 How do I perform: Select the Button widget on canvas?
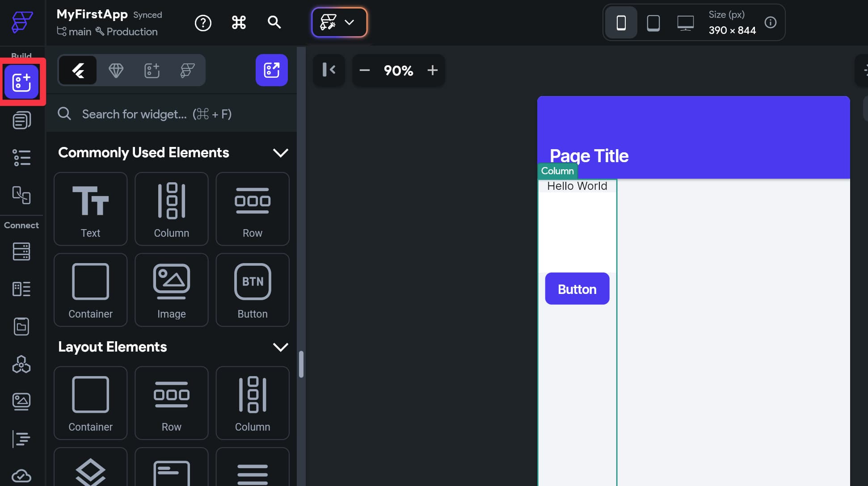577,289
